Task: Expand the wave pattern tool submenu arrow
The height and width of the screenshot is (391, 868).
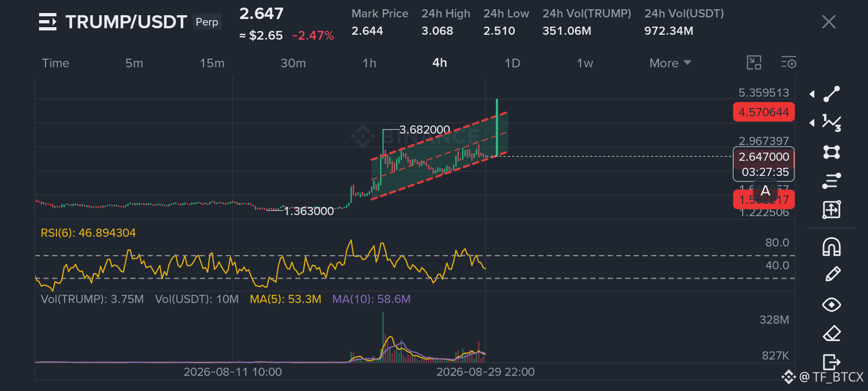Action: coord(812,123)
